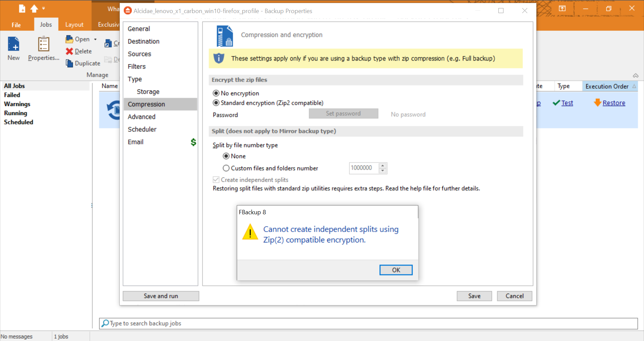Click the backup jobs search field
This screenshot has width=644, height=341.
(369, 323)
